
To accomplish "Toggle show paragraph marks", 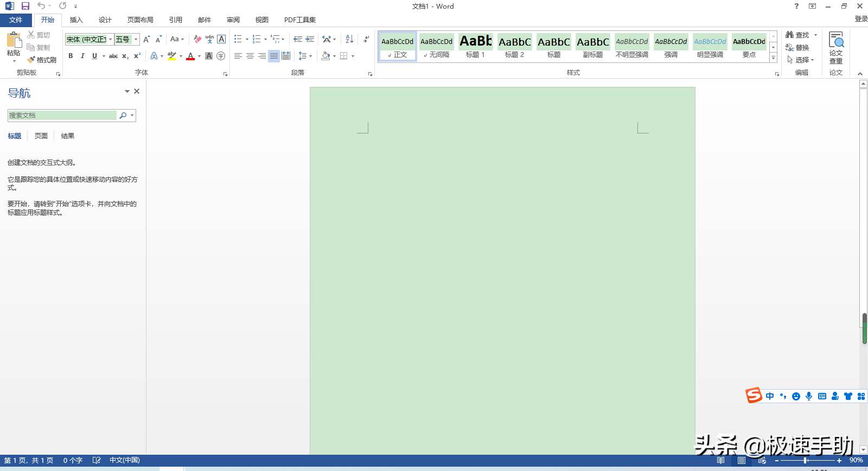I will tap(366, 39).
